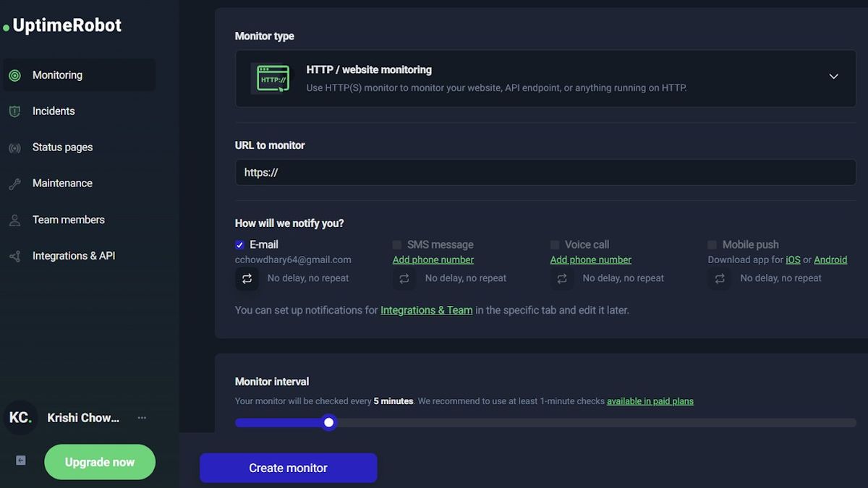This screenshot has width=868, height=488.
Task: Click the Status pages broadcast icon
Action: 15,147
